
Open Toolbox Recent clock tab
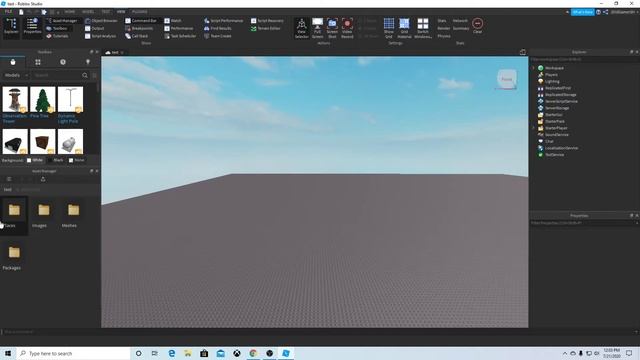tap(63, 62)
